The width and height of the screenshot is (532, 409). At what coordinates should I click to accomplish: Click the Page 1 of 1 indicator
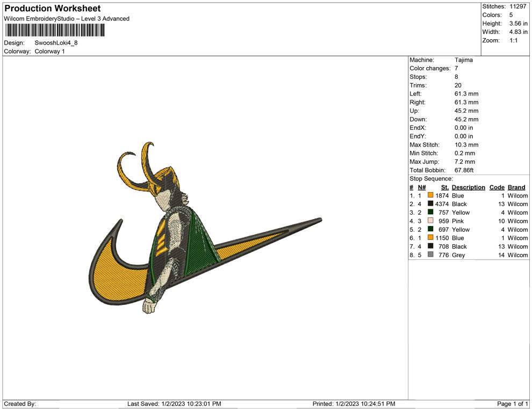pos(513,404)
